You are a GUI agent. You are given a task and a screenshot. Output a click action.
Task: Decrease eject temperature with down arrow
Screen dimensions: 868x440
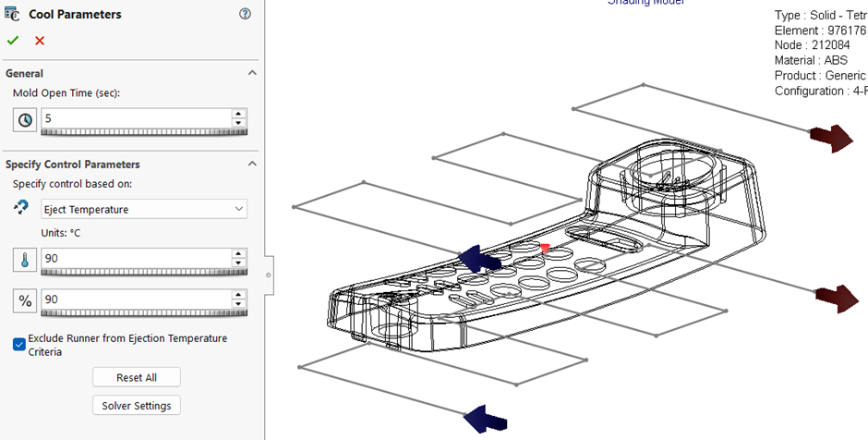tap(238, 263)
